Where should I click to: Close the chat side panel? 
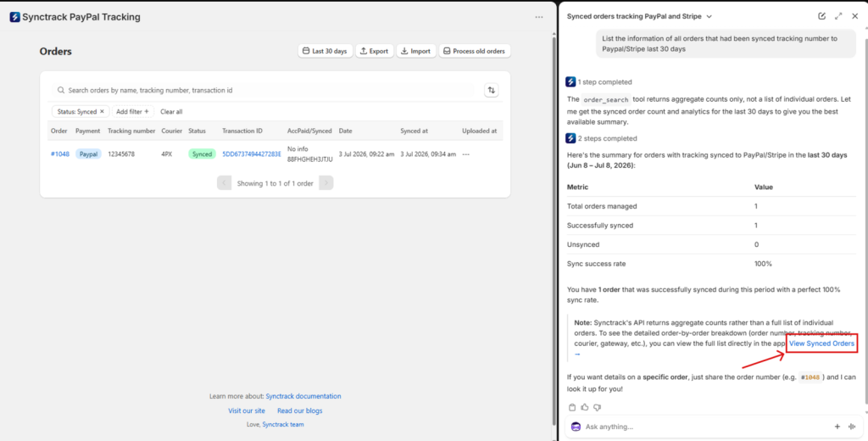[854, 16]
